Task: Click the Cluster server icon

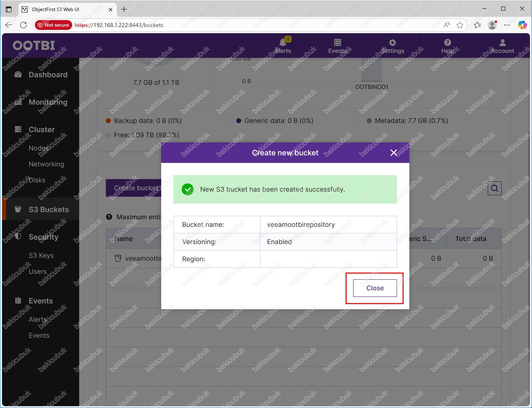Action: tap(18, 129)
